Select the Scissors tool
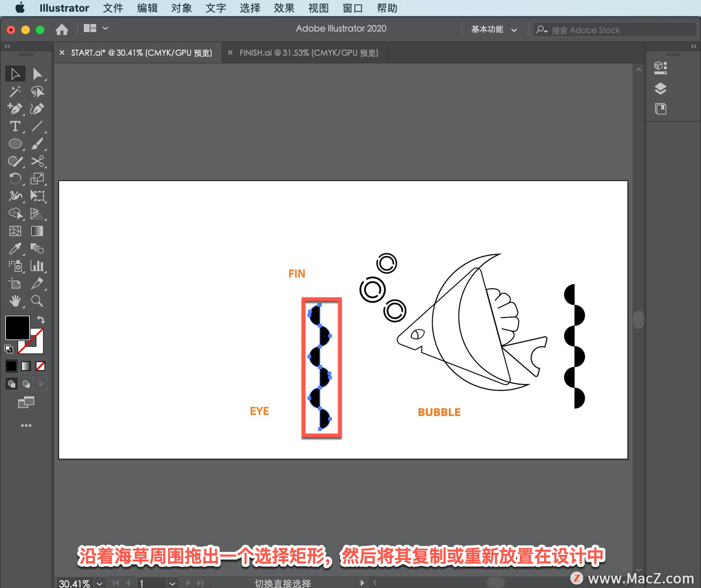Screen dimensions: 701x588 (x=37, y=161)
